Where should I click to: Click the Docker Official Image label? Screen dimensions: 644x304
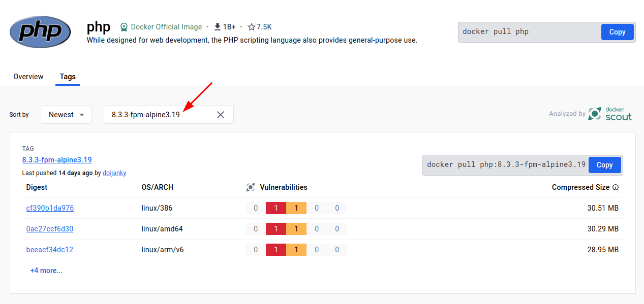[166, 27]
